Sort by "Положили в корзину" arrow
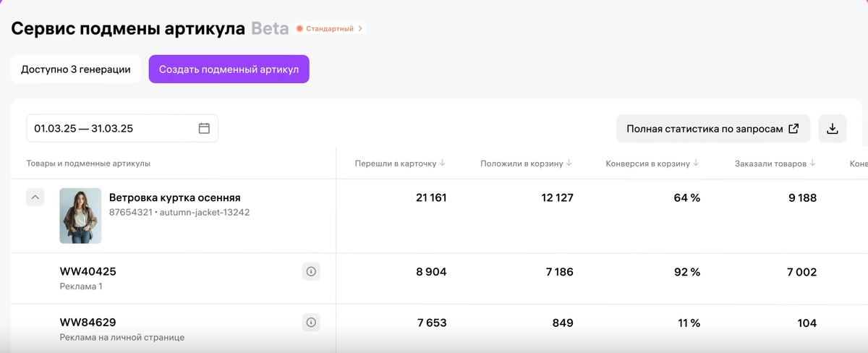868x353 pixels. pos(569,163)
